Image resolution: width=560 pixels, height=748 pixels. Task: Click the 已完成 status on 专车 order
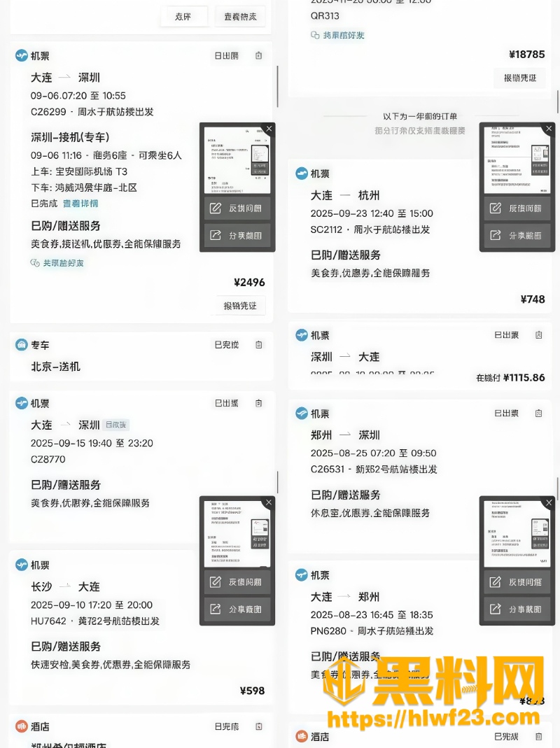click(x=226, y=345)
